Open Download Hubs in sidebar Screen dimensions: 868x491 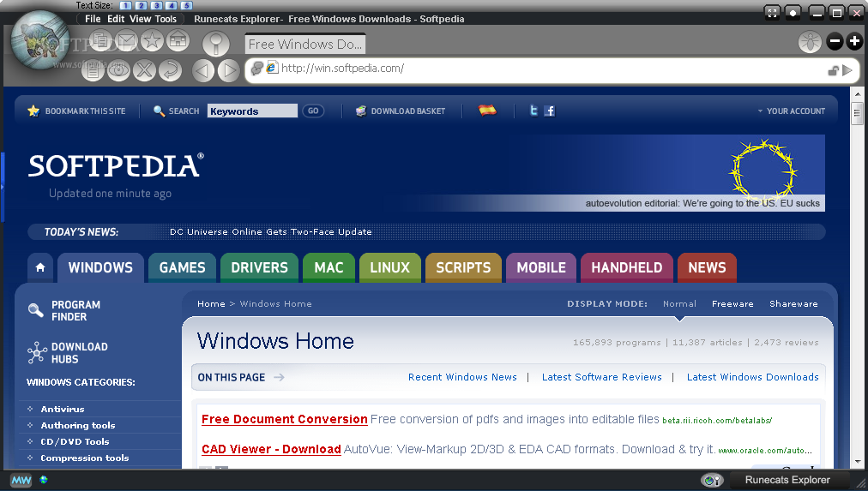tap(68, 353)
